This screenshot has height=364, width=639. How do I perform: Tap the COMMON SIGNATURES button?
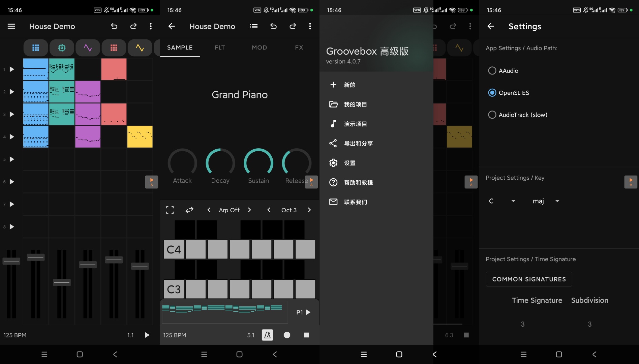528,279
